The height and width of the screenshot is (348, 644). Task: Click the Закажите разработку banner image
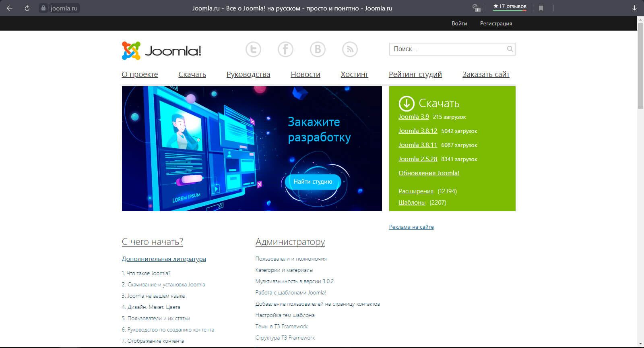tap(252, 149)
